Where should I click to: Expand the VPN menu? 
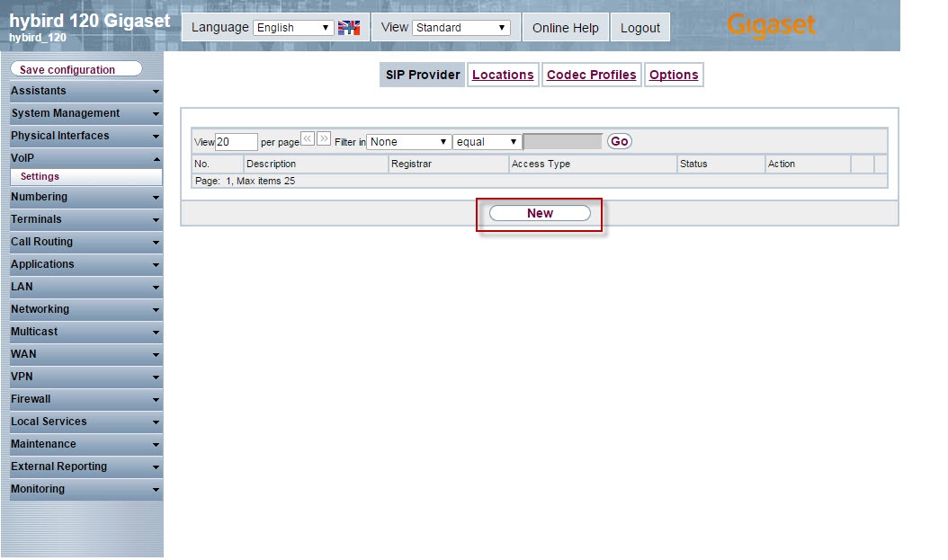(85, 377)
